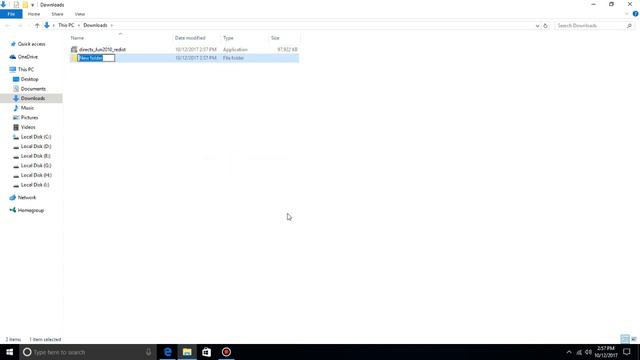Switch to Large icons view in status bar
The width and height of the screenshot is (640, 360).
[x=634, y=339]
